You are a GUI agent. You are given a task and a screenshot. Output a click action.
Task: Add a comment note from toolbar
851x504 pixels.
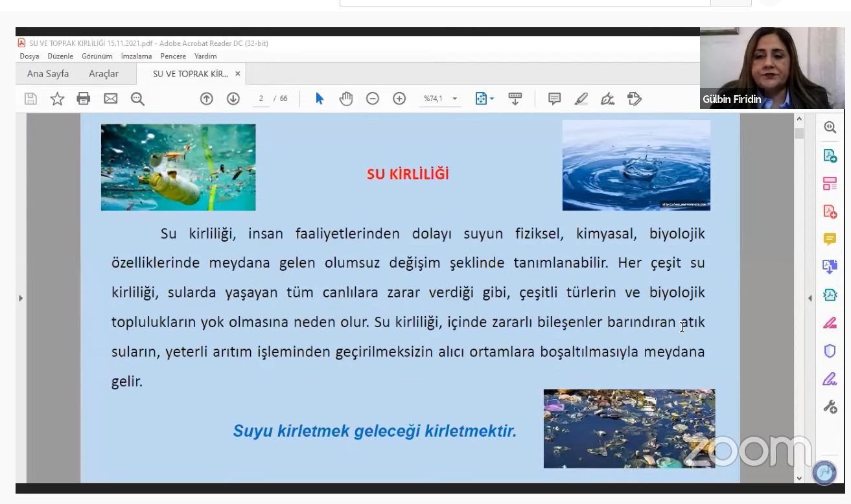[x=554, y=98]
